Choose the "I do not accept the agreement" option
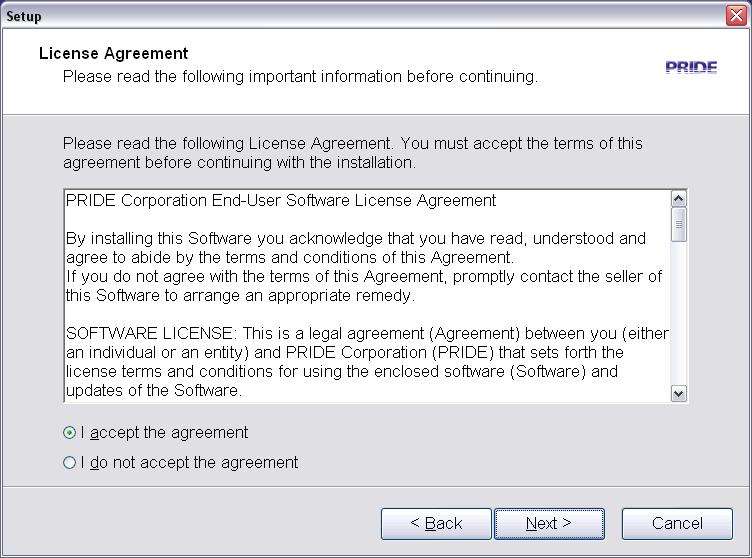This screenshot has height=558, width=752. click(x=69, y=463)
